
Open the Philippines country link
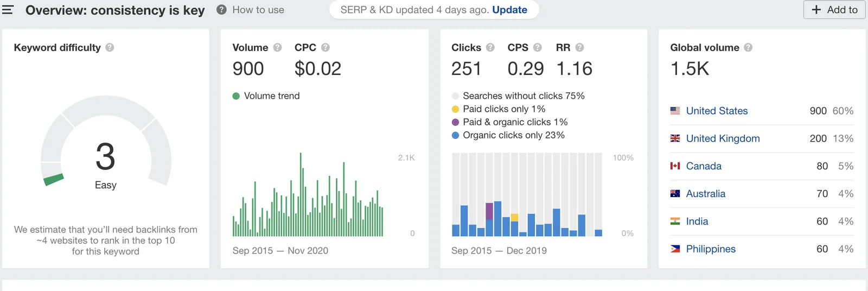(x=711, y=249)
